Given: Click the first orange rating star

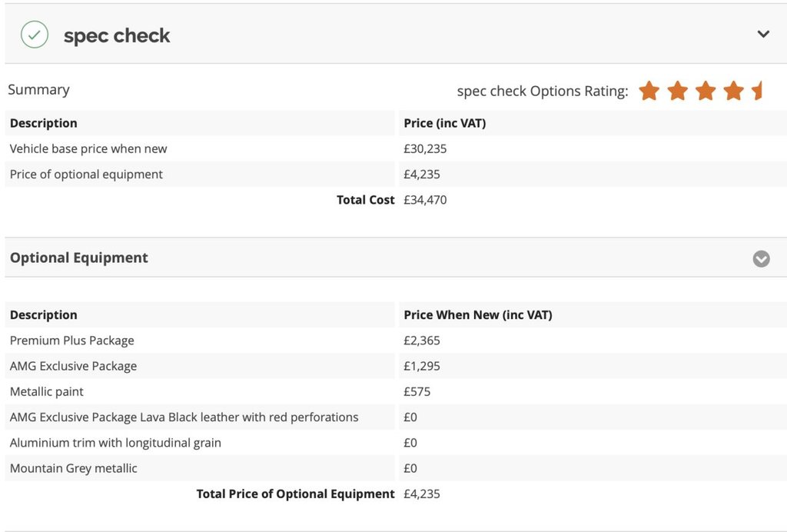Looking at the screenshot, I should [x=649, y=91].
